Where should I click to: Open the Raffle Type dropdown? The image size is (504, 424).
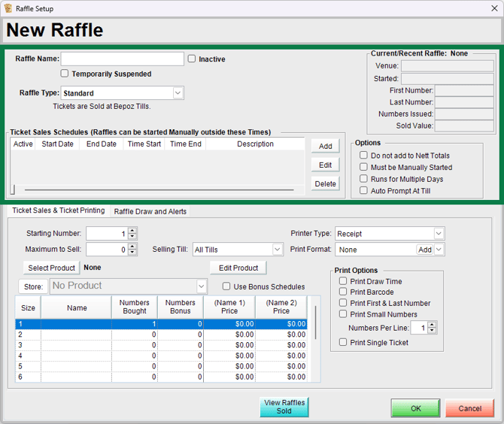coord(178,93)
